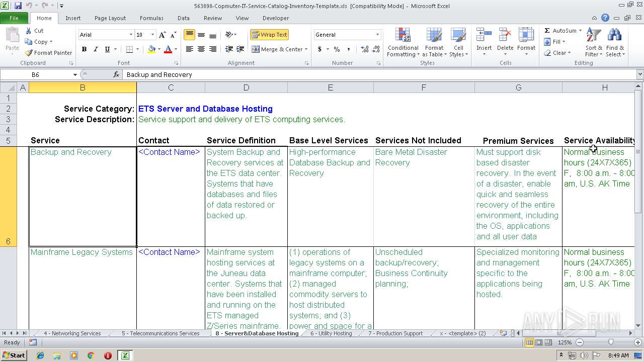Open sheet tab 6 - Utility Hosting

[331, 333]
